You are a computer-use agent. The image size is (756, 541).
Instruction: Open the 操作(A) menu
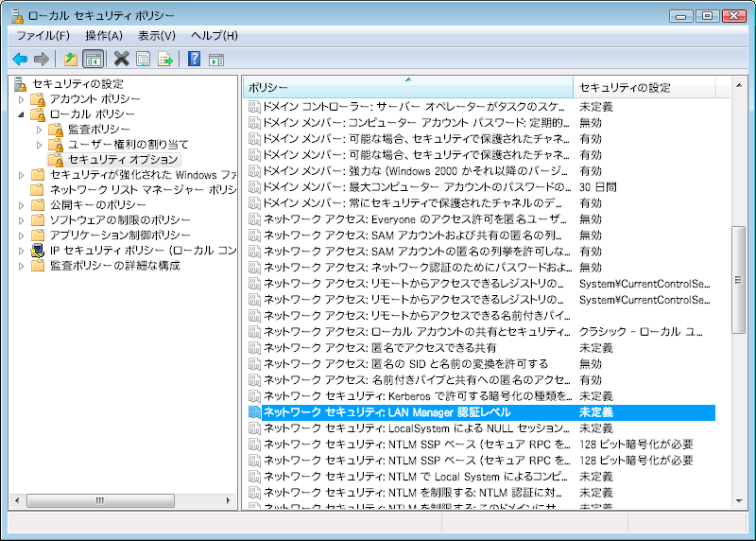pos(104,35)
